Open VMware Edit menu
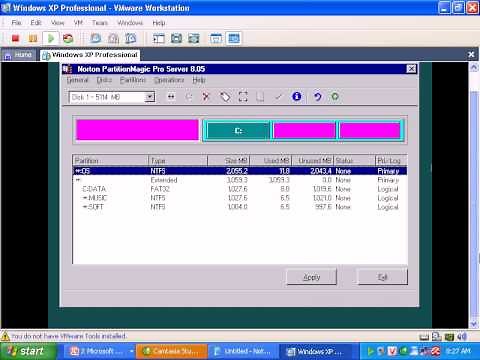Image resolution: width=480 pixels, height=360 pixels. pyautogui.click(x=36, y=23)
